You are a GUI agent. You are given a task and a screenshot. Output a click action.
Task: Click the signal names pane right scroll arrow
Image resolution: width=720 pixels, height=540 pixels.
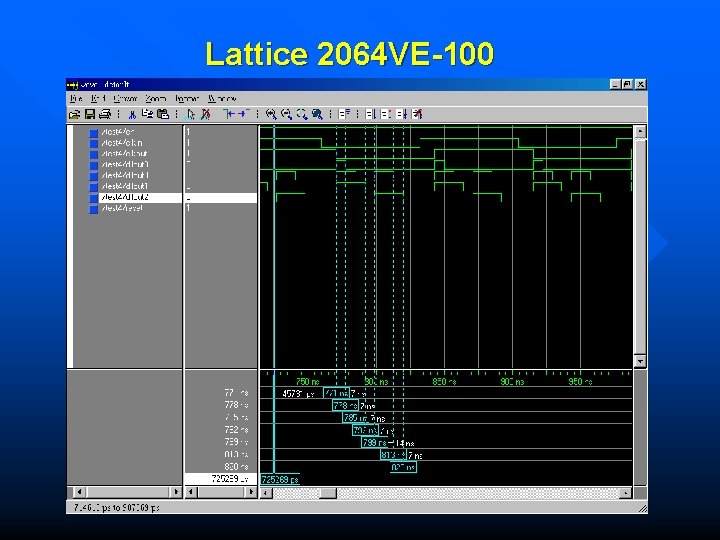pyautogui.click(x=176, y=492)
